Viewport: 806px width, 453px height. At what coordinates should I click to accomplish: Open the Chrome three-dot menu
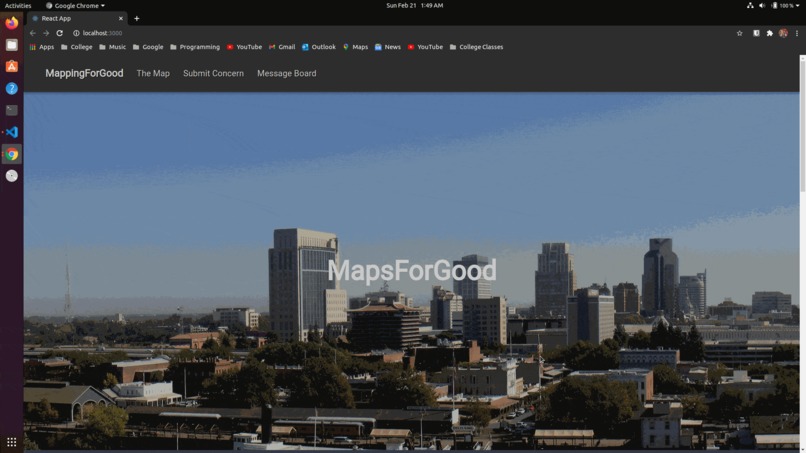click(797, 33)
